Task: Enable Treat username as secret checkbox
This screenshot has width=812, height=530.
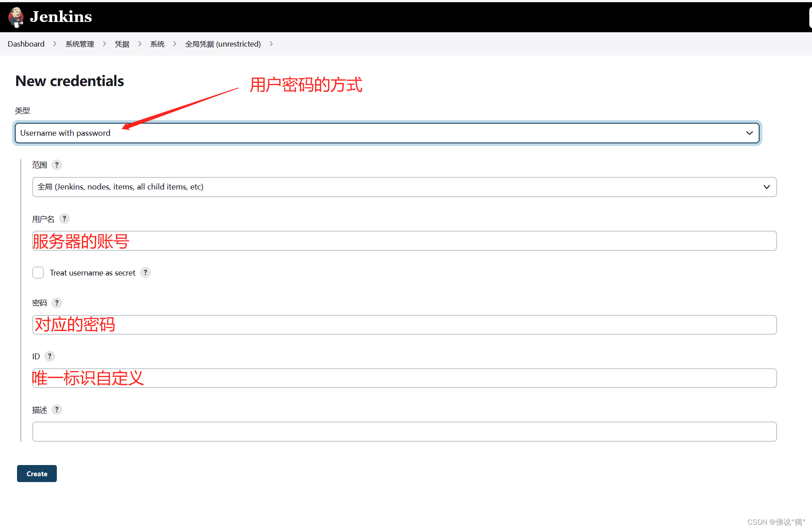Action: pyautogui.click(x=38, y=272)
